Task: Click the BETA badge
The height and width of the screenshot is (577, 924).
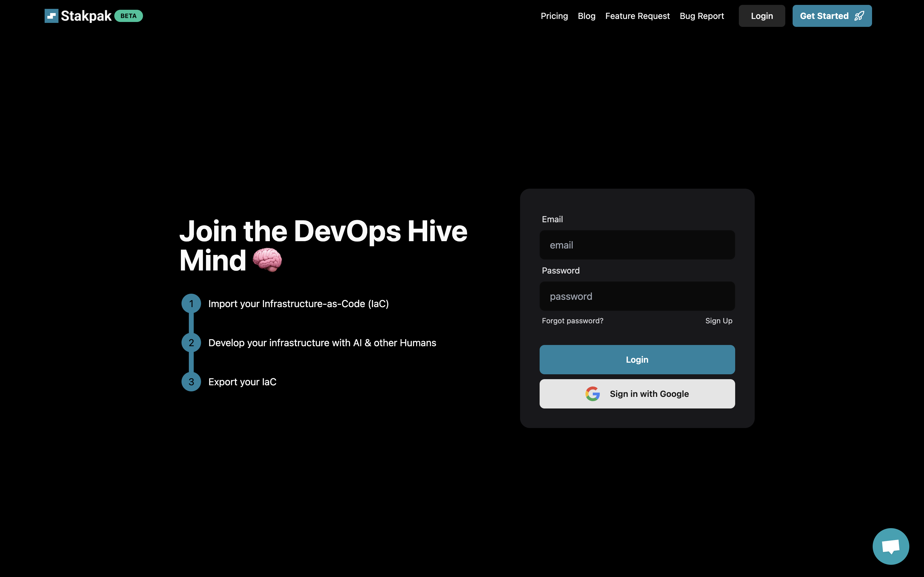Action: pyautogui.click(x=128, y=16)
